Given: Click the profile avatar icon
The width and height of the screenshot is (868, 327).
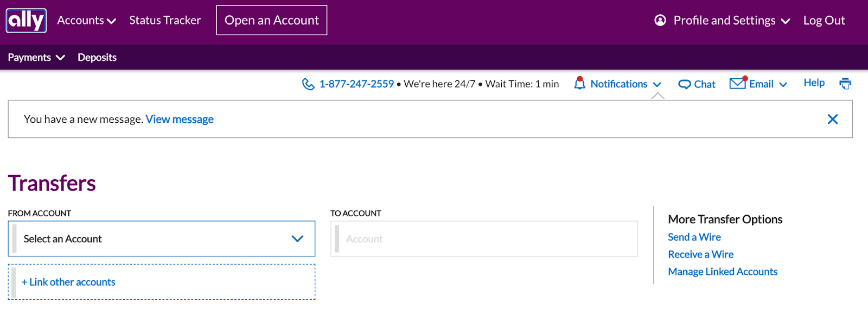Looking at the screenshot, I should pos(660,21).
